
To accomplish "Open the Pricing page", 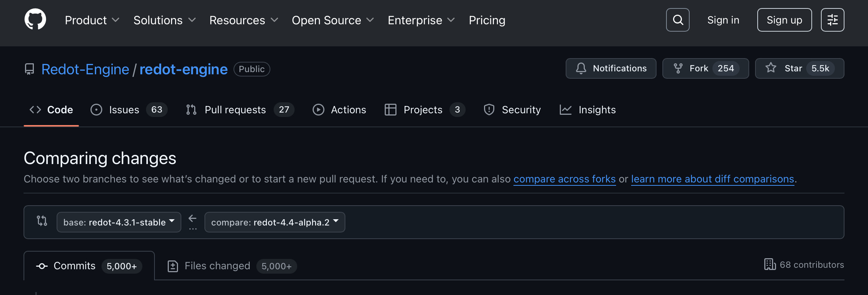I will pyautogui.click(x=487, y=20).
